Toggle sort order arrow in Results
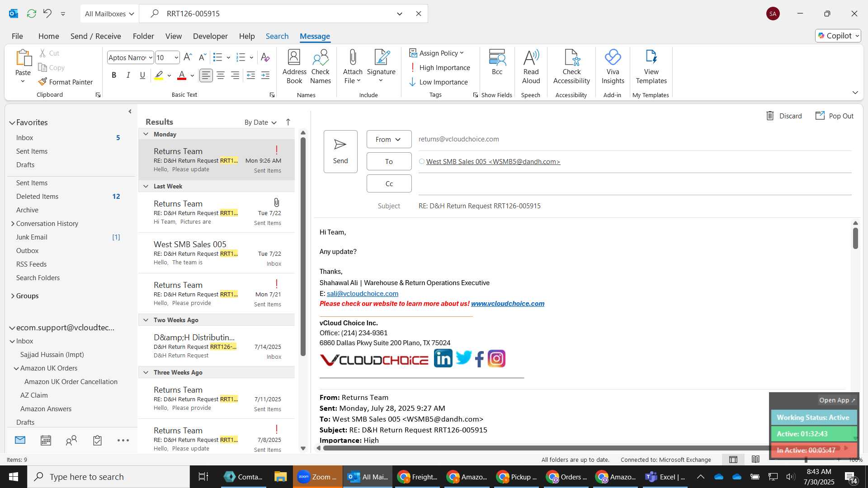The width and height of the screenshot is (868, 488). (x=288, y=122)
